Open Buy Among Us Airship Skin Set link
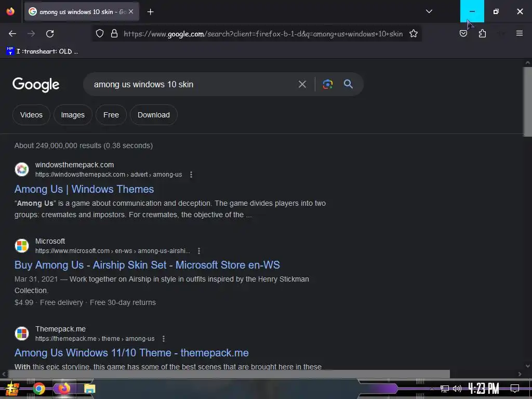 (x=147, y=265)
